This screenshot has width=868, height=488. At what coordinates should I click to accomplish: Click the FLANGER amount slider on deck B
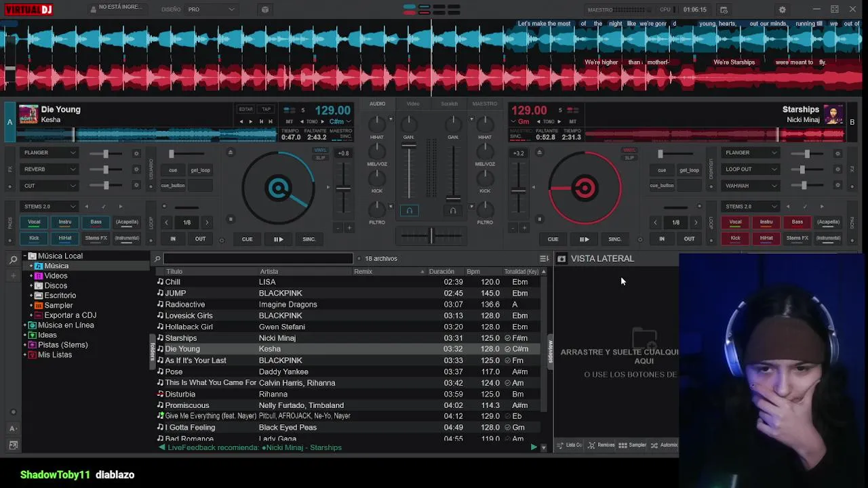pyautogui.click(x=807, y=154)
